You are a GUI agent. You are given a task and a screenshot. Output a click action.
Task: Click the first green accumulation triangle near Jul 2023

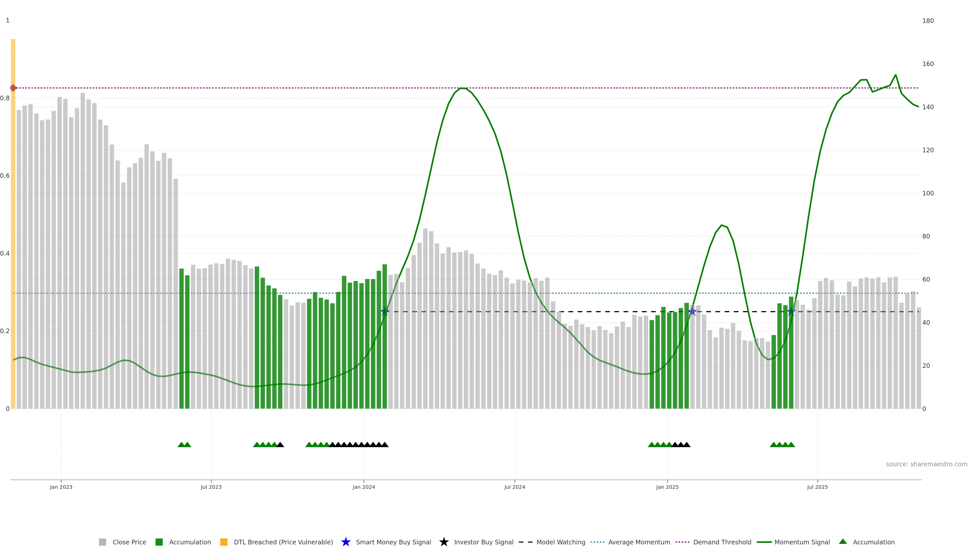[181, 445]
